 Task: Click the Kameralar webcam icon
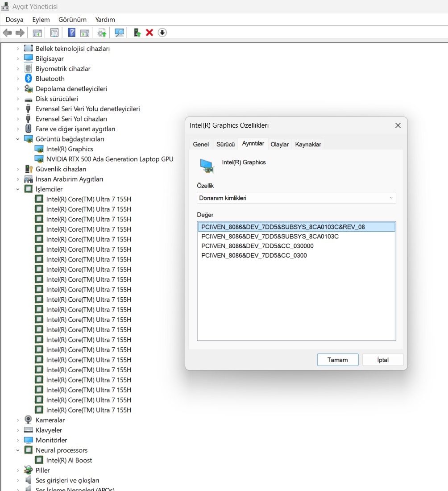[28, 420]
